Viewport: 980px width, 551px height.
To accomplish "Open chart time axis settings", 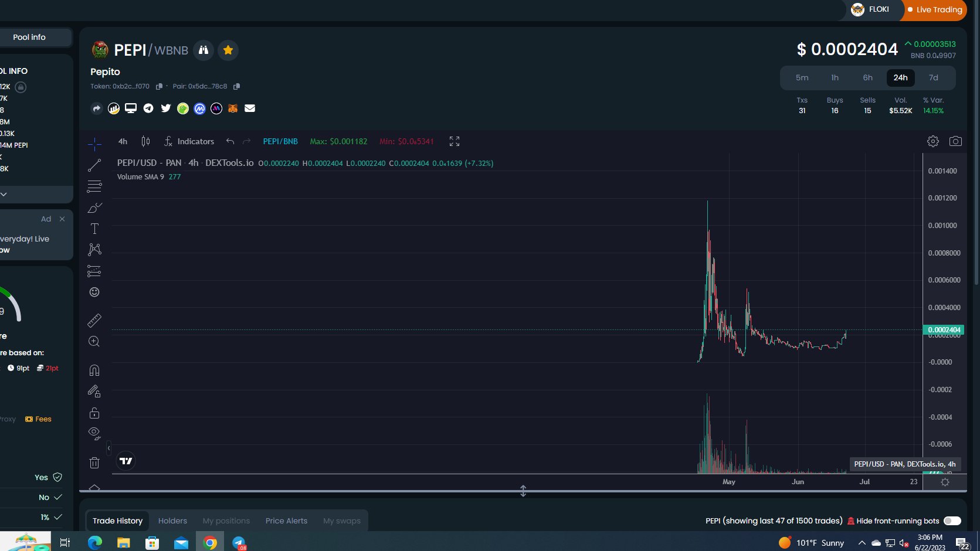I will [x=945, y=482].
